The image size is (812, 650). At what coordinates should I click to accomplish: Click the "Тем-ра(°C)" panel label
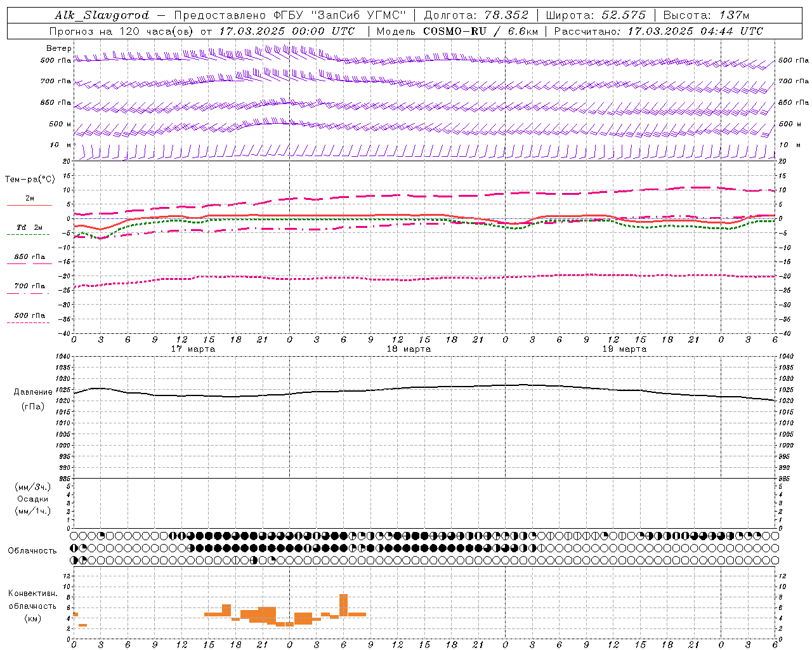[30, 180]
